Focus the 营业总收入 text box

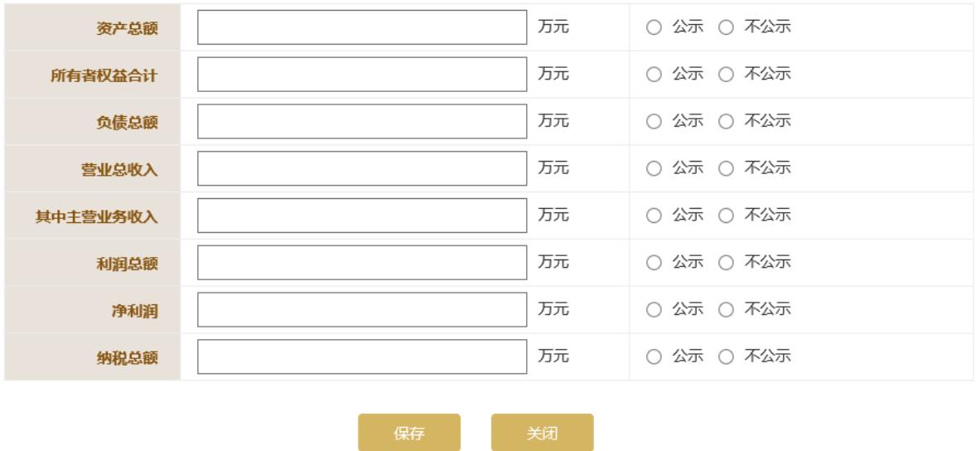[362, 169]
